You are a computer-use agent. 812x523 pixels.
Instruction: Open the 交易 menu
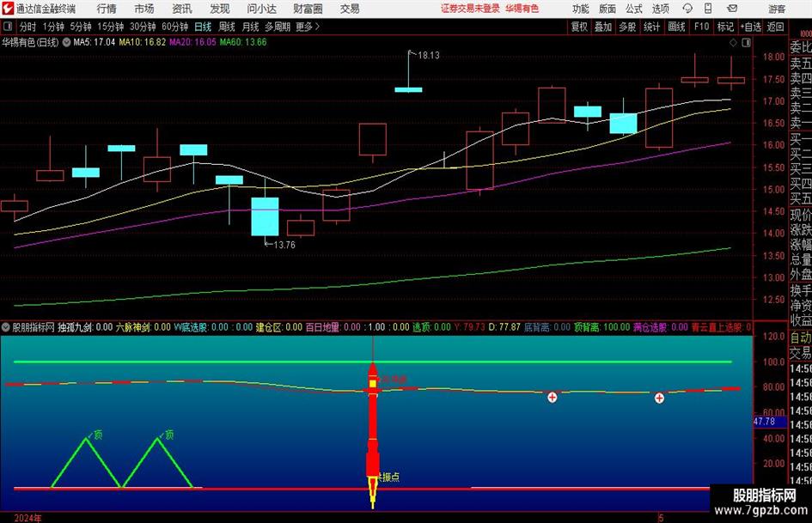(x=350, y=9)
